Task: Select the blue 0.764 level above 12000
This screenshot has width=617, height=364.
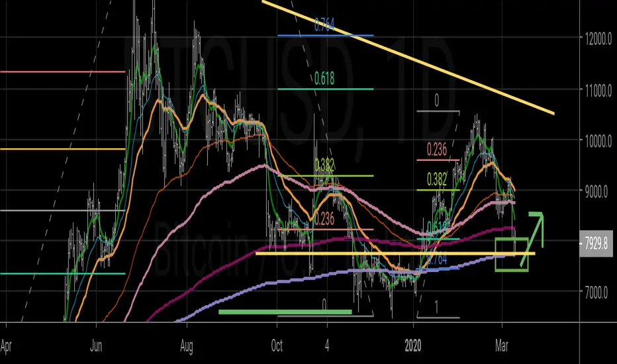Action: pos(325,36)
